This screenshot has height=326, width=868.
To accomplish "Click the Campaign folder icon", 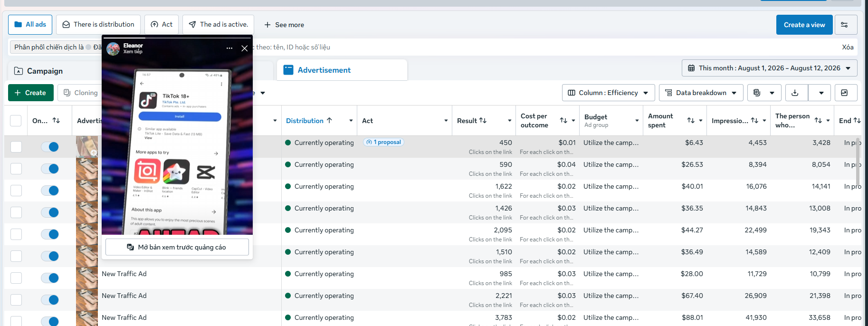I will click(x=19, y=71).
